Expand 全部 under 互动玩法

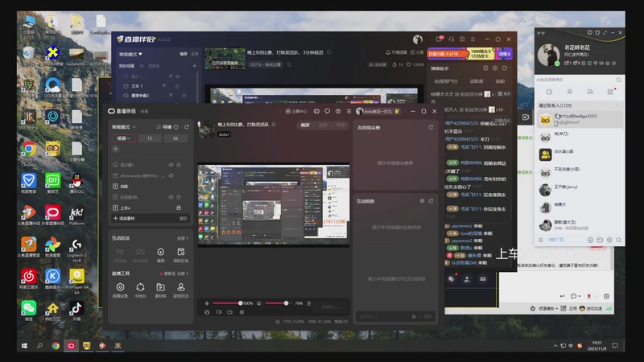(183, 238)
